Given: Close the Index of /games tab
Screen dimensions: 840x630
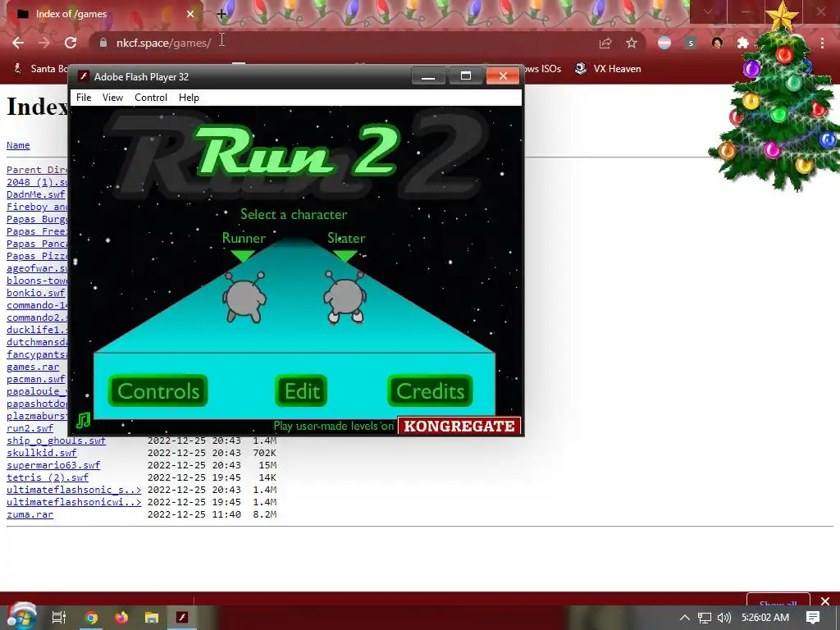Looking at the screenshot, I should click(190, 14).
